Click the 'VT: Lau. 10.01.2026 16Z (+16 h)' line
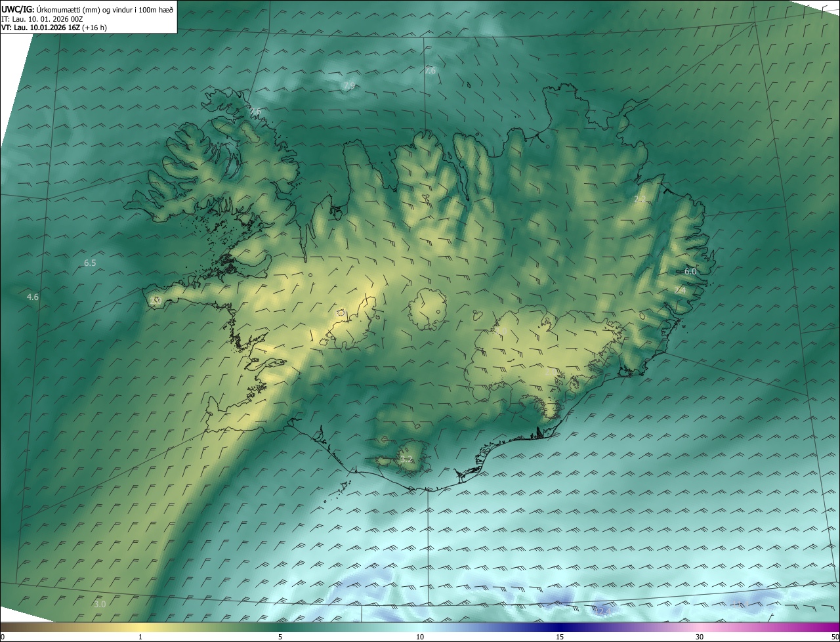This screenshot has height=642, width=840. coord(54,28)
